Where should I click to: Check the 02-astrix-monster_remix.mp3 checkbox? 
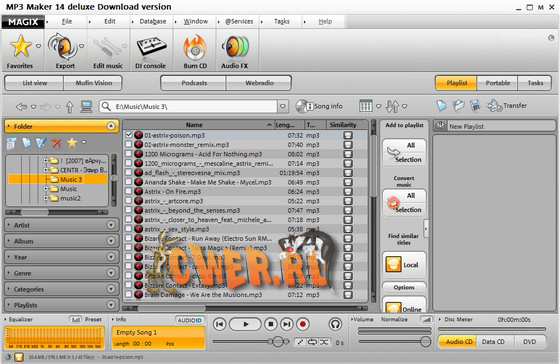129,144
